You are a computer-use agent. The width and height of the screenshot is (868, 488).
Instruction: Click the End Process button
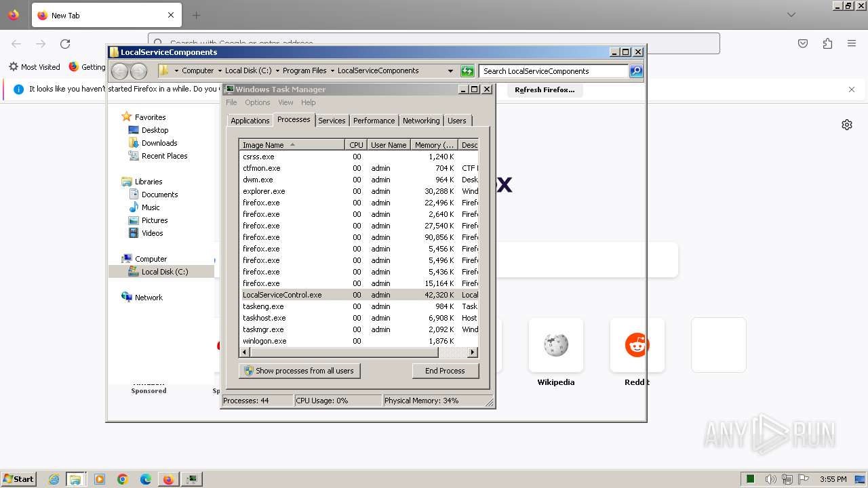tap(445, 371)
